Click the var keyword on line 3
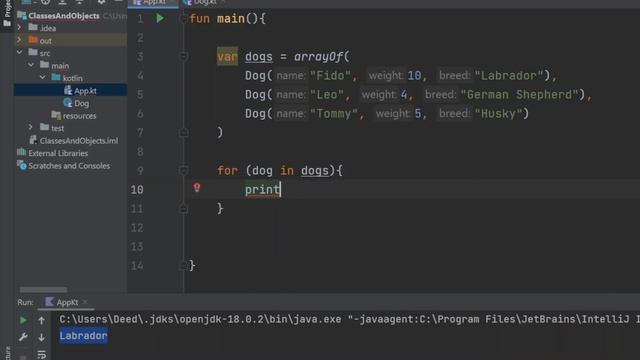 [x=227, y=57]
